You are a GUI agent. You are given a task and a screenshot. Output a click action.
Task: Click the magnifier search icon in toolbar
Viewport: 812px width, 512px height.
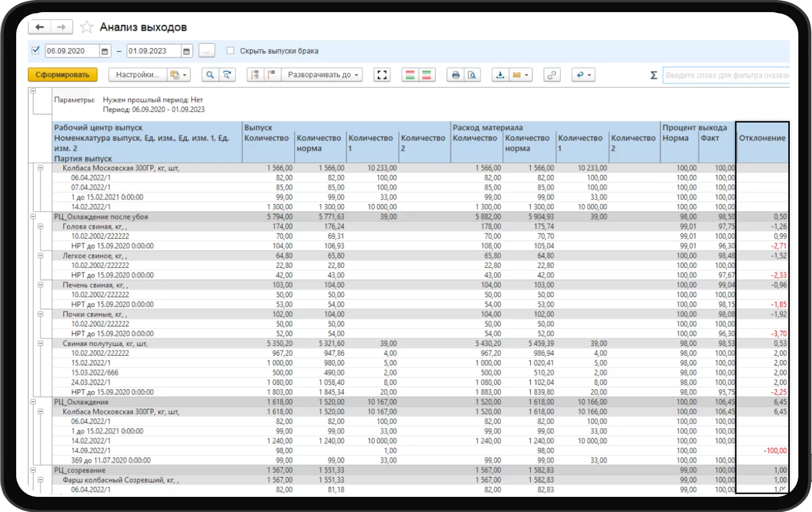click(210, 75)
